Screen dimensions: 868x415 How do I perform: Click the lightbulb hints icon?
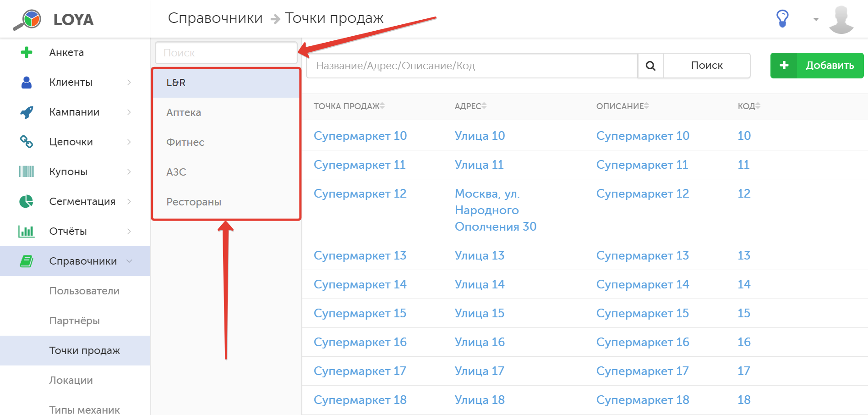(x=782, y=19)
